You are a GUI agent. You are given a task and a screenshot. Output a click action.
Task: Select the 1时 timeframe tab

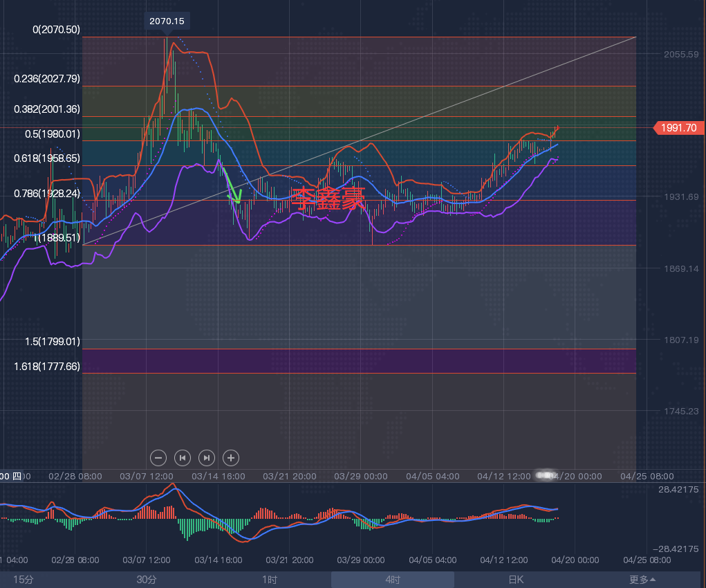click(x=270, y=580)
